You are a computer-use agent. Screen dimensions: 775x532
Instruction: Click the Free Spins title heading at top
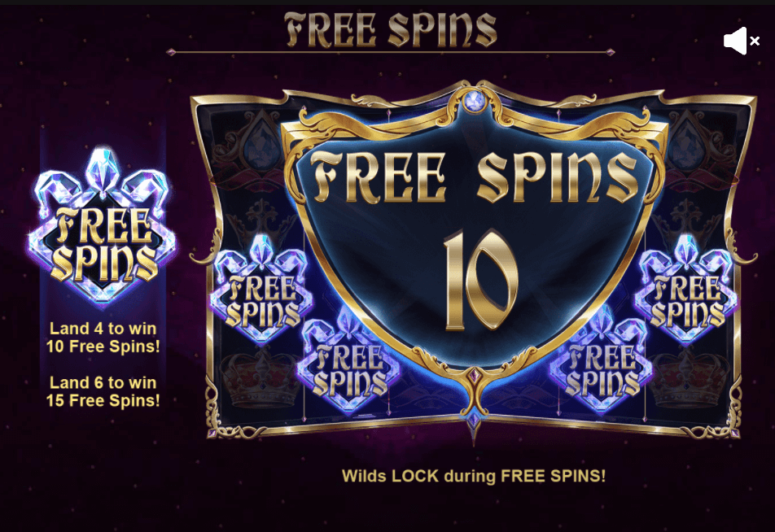[x=391, y=29]
